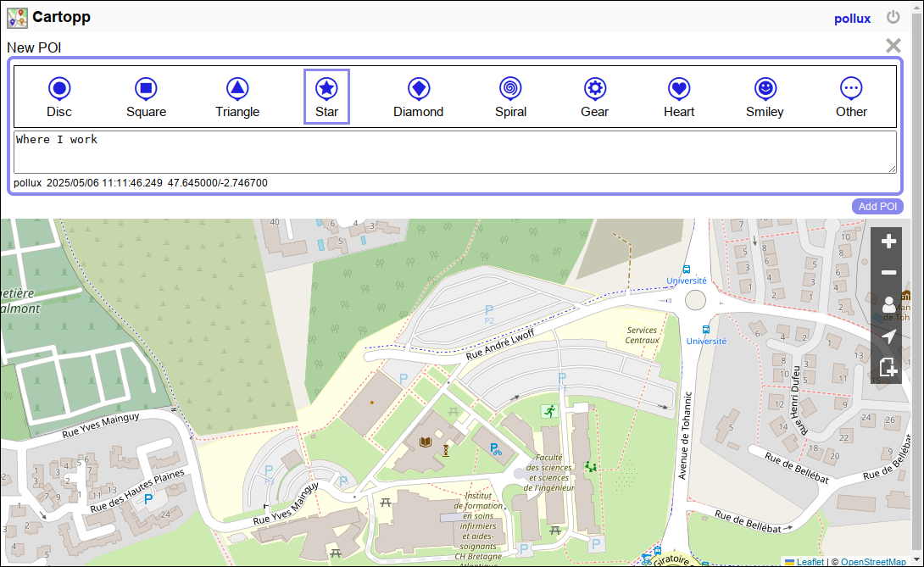Choose the Heart marker icon

(678, 97)
